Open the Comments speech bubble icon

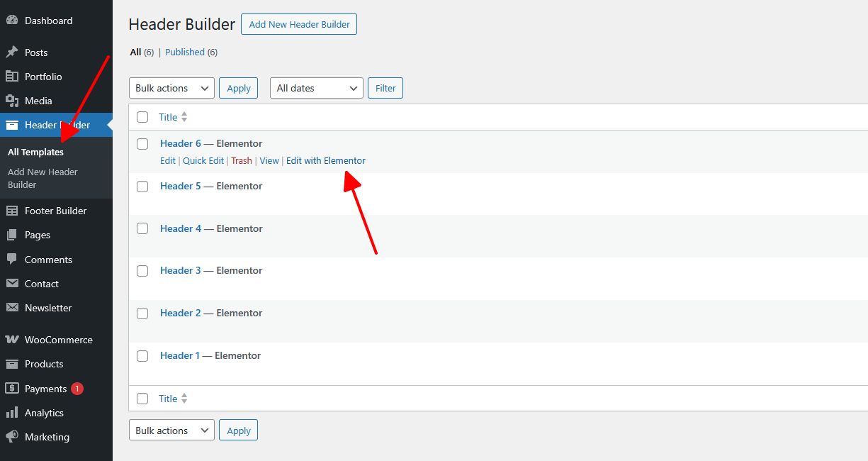click(x=12, y=260)
